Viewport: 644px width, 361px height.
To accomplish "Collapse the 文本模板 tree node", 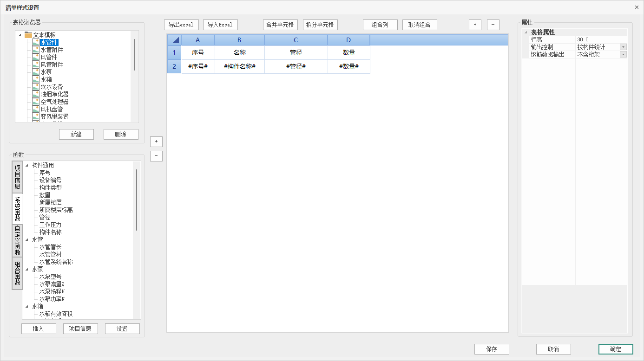I will [x=20, y=35].
